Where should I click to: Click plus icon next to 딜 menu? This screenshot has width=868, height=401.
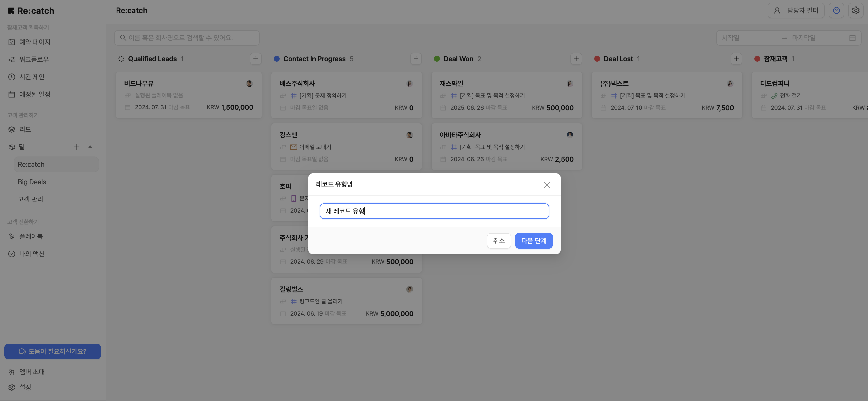point(77,147)
